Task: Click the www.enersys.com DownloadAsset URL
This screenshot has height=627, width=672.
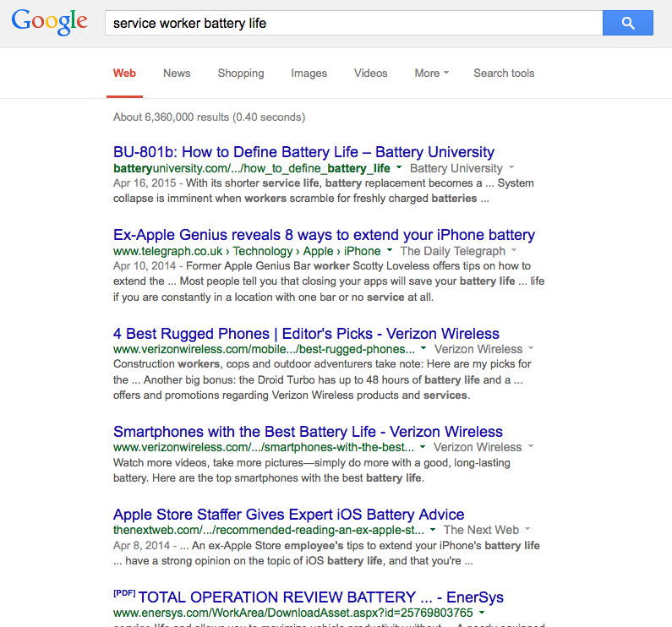Action: 292,613
